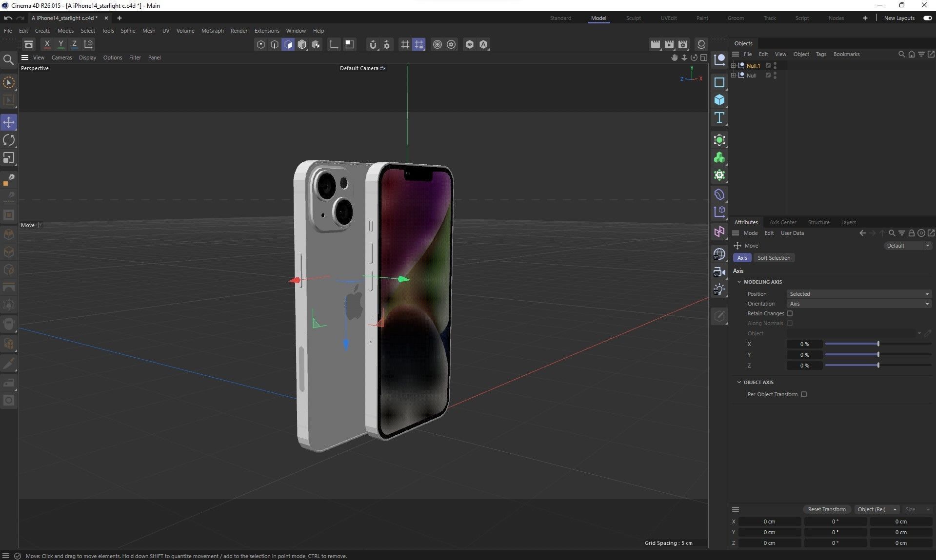936x560 pixels.
Task: Click the X position 0 cm field
Action: 769,521
